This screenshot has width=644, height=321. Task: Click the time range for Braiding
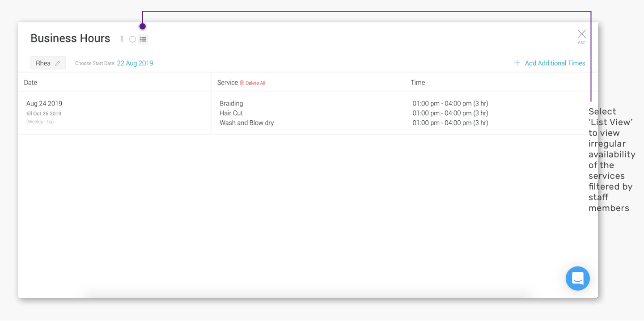(x=450, y=104)
